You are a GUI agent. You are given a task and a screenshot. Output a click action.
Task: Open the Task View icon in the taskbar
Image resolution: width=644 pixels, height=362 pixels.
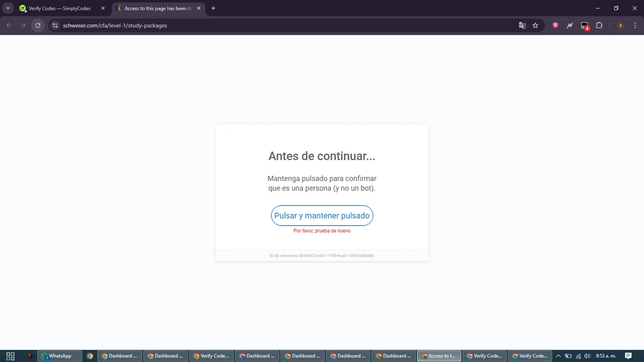(x=10, y=356)
